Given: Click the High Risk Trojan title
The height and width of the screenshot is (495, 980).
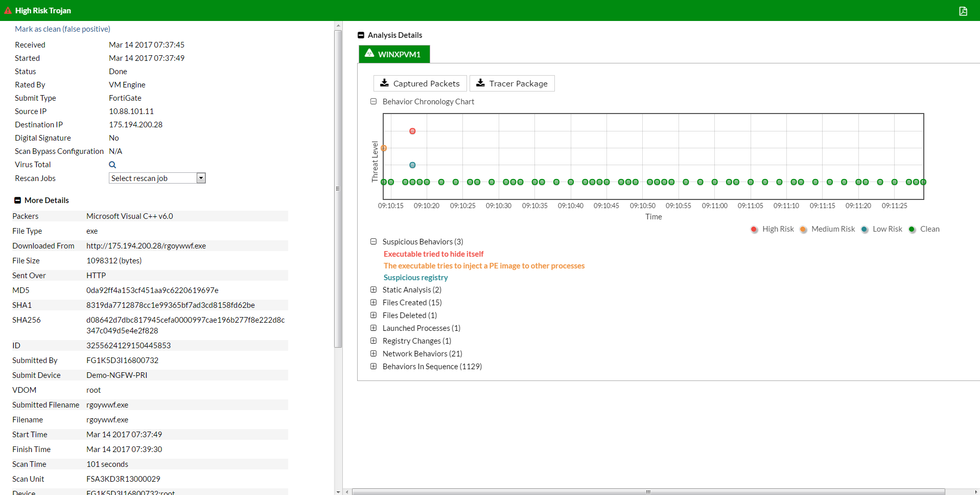Looking at the screenshot, I should pyautogui.click(x=43, y=11).
